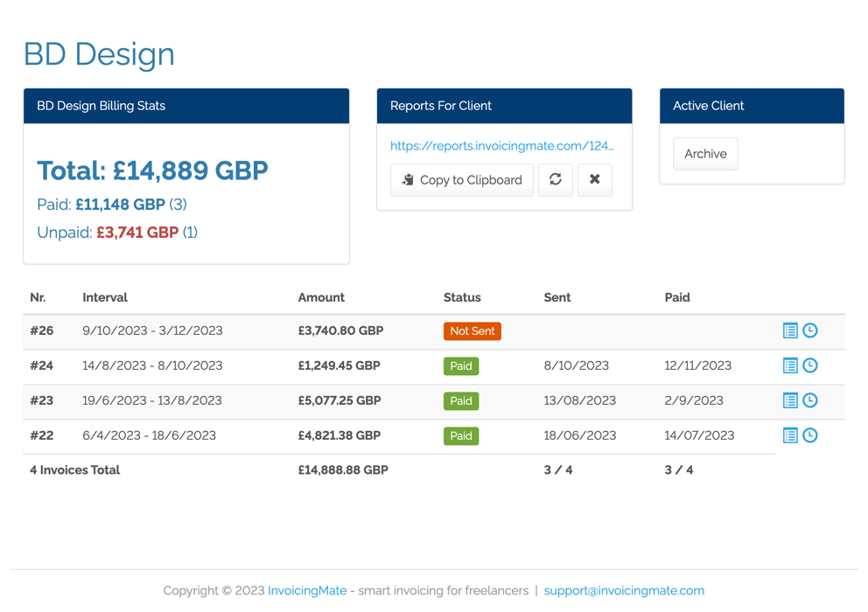
Task: Archive the BD Design client
Action: (x=705, y=154)
